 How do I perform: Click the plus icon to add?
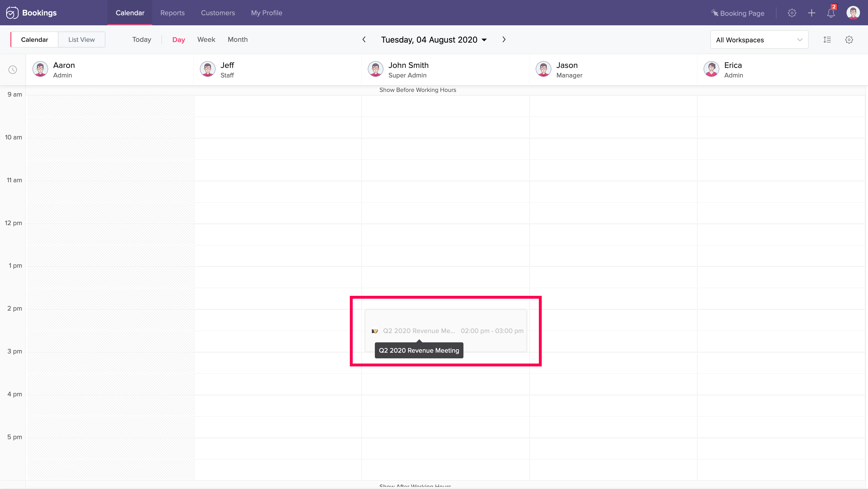811,13
